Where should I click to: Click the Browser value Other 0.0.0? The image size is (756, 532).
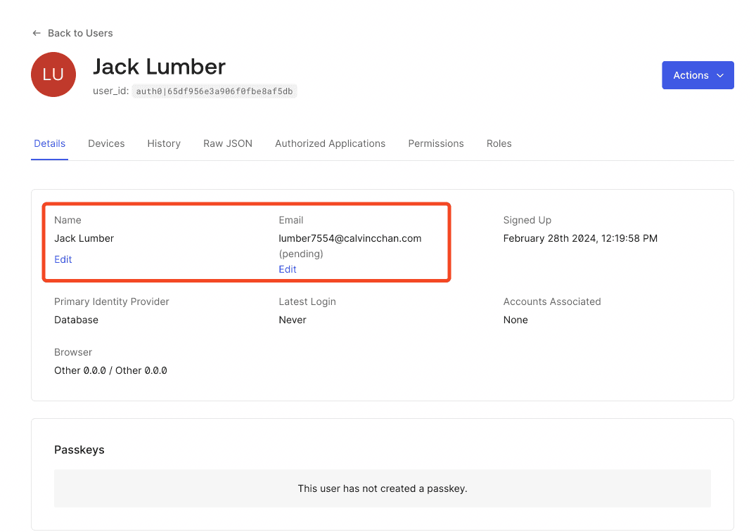[110, 370]
